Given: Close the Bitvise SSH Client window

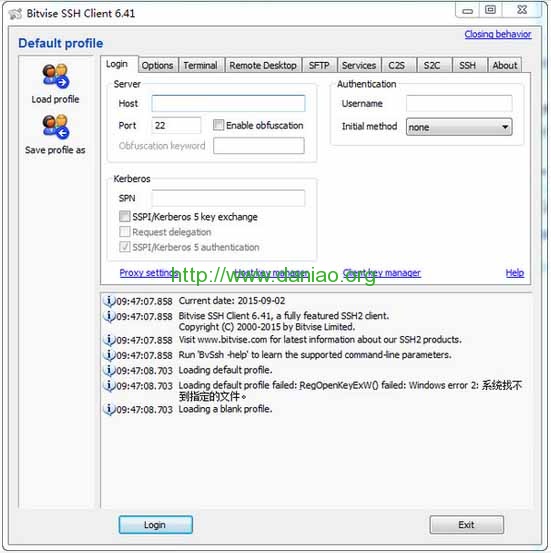Looking at the screenshot, I should point(522,11).
